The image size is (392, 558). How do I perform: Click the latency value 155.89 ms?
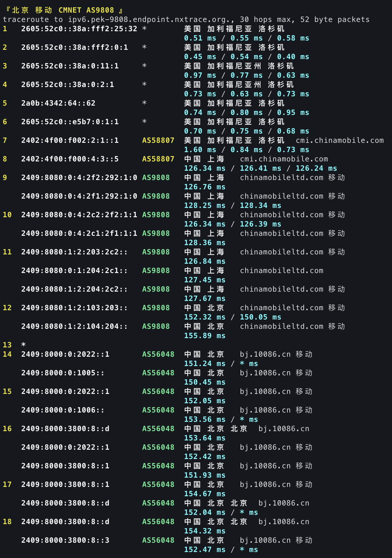[x=205, y=336]
